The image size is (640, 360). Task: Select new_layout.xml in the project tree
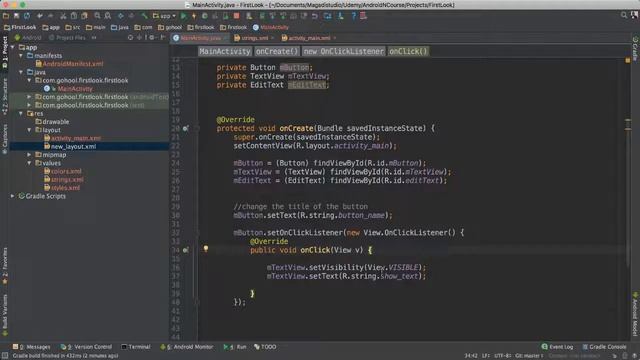pyautogui.click(x=73, y=147)
